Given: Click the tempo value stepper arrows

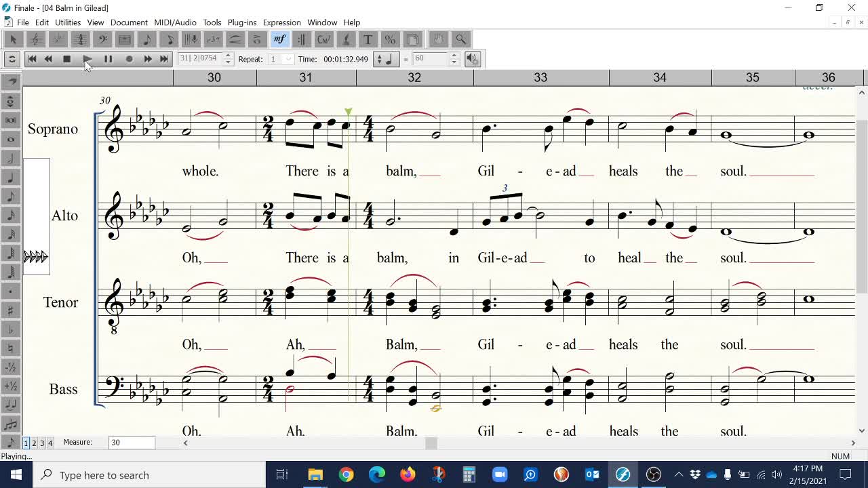Looking at the screenshot, I should 454,59.
